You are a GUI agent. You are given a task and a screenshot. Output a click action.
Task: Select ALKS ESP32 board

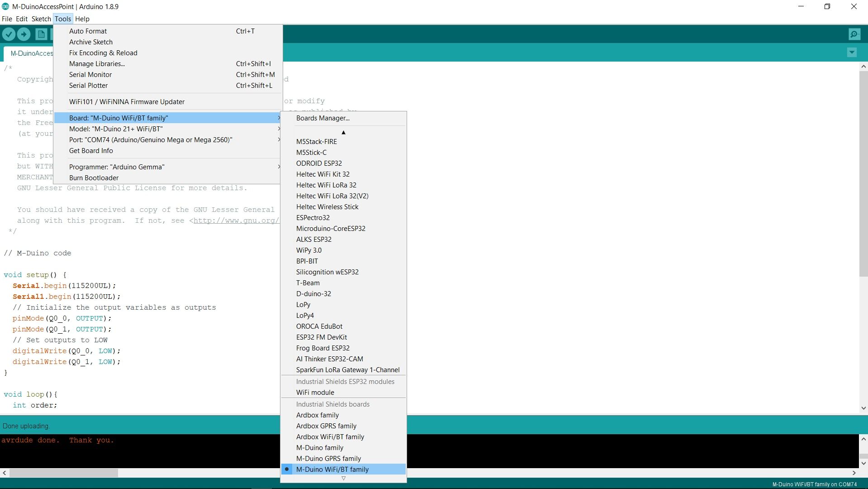tap(343, 240)
